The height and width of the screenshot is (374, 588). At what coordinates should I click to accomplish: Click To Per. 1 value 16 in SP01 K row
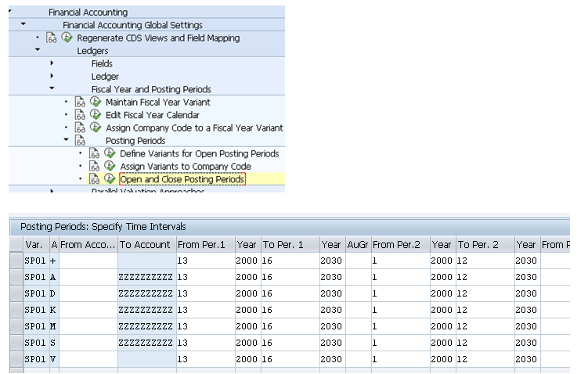[290, 310]
